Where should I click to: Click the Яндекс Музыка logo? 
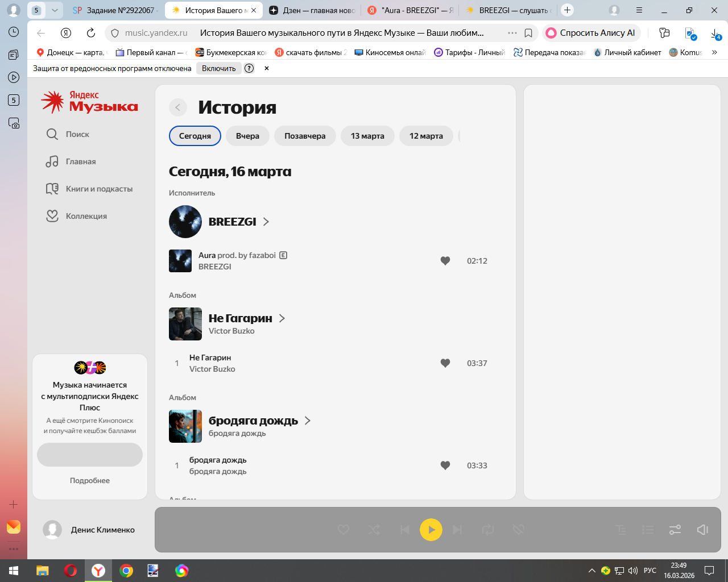[89, 102]
